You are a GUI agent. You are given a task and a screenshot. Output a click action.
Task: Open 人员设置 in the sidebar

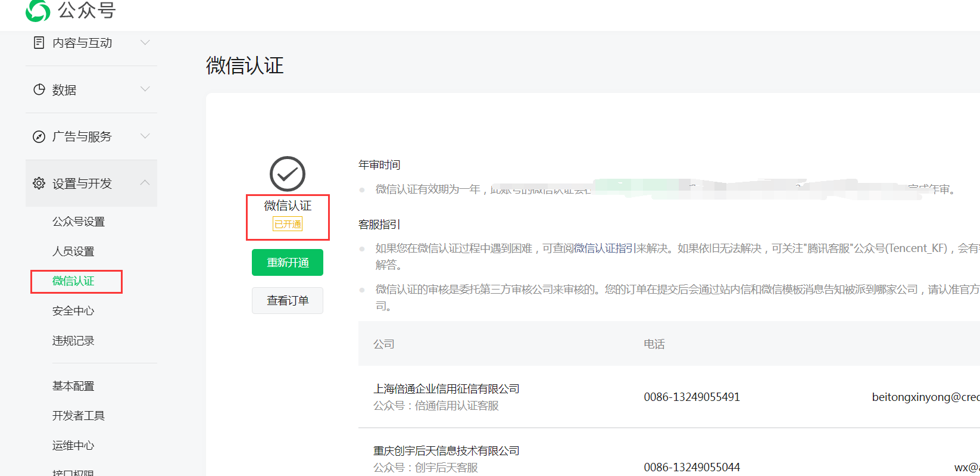tap(73, 251)
